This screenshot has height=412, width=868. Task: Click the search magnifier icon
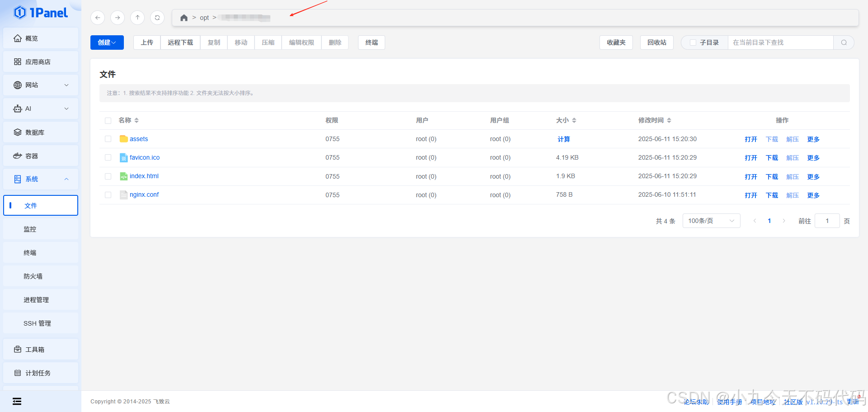pyautogui.click(x=844, y=42)
